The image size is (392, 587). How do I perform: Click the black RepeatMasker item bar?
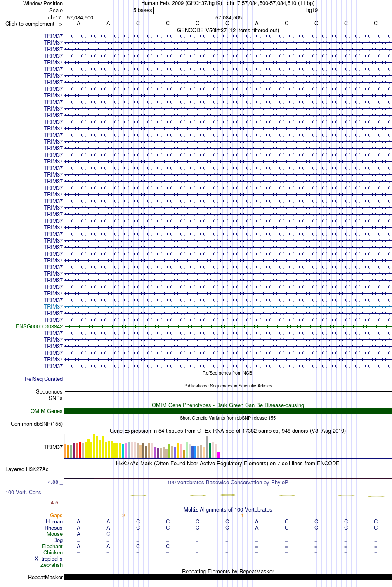click(228, 577)
